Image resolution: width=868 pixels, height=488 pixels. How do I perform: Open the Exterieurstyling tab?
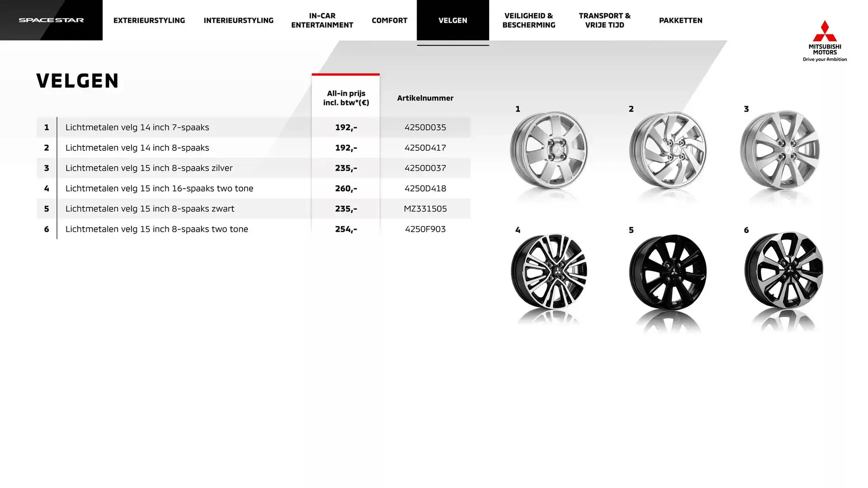coord(149,20)
